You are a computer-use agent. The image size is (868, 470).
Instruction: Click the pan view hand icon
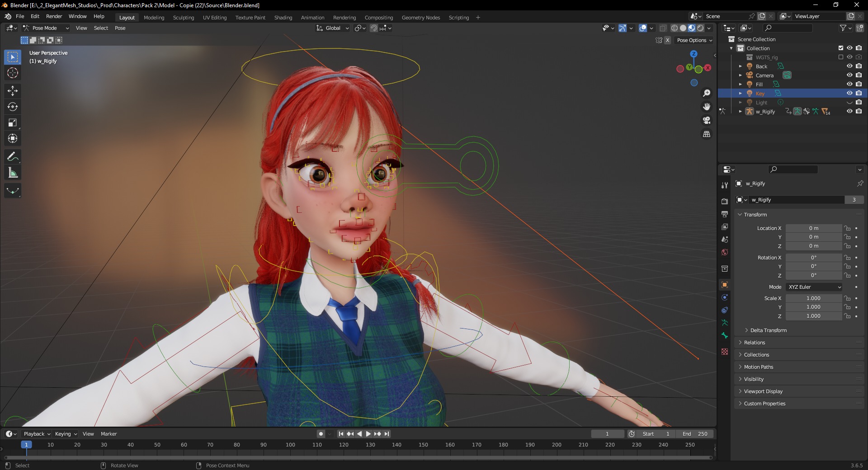[707, 107]
